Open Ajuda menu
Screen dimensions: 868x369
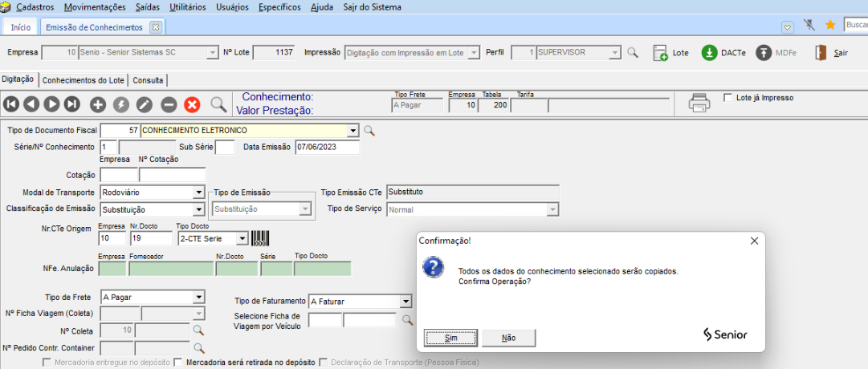tap(322, 7)
